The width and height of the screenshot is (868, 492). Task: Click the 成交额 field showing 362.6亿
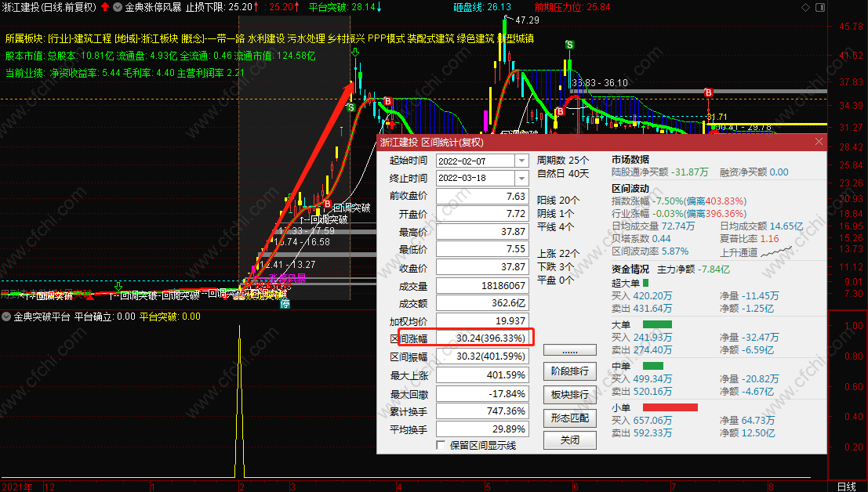(482, 303)
